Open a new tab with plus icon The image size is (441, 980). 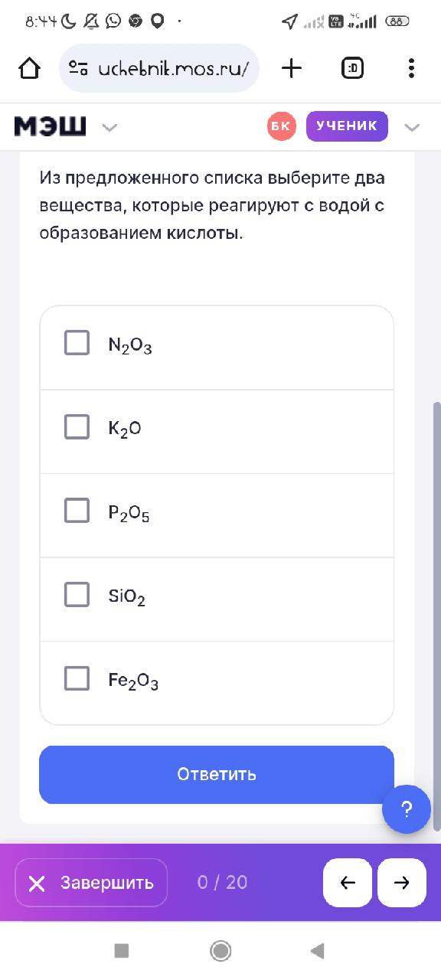tap(292, 69)
